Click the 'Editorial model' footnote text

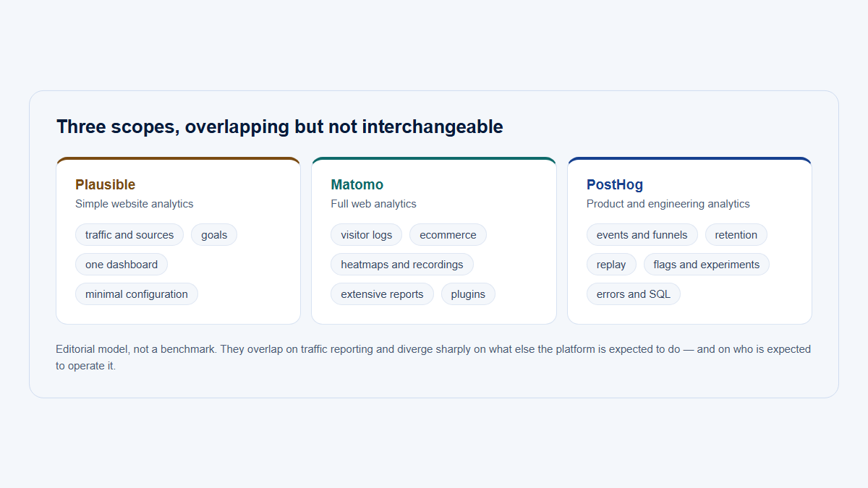[433, 358]
